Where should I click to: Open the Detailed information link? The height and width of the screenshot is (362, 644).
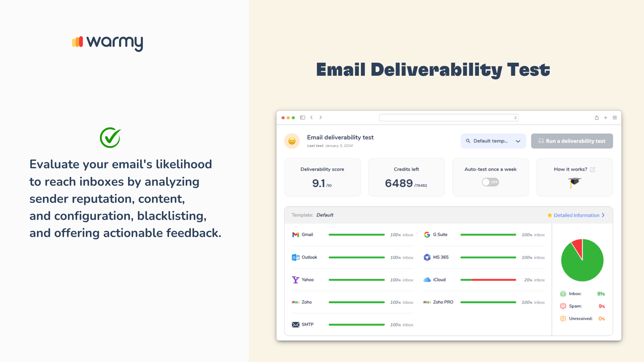point(576,215)
